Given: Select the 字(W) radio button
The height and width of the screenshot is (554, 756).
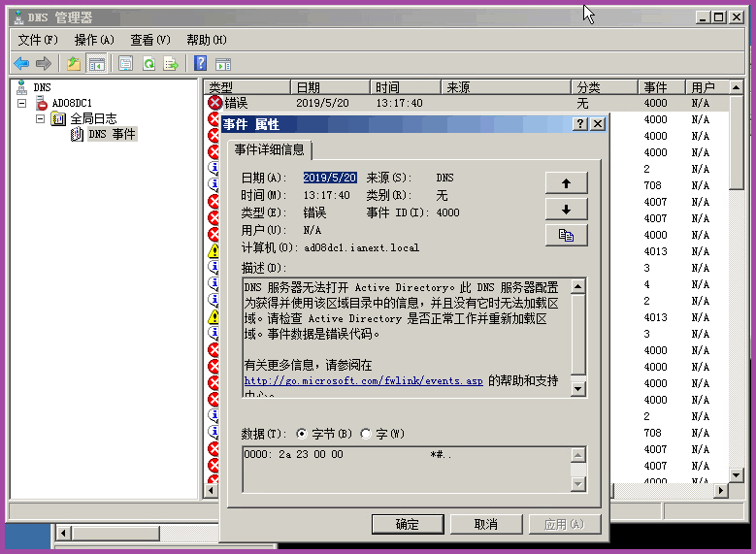Looking at the screenshot, I should point(366,434).
